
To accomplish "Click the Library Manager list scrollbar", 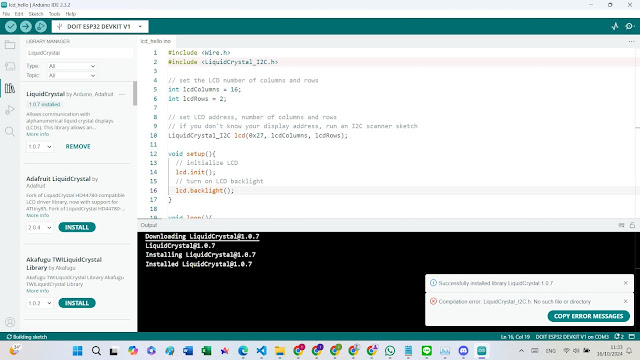I will (x=135, y=94).
